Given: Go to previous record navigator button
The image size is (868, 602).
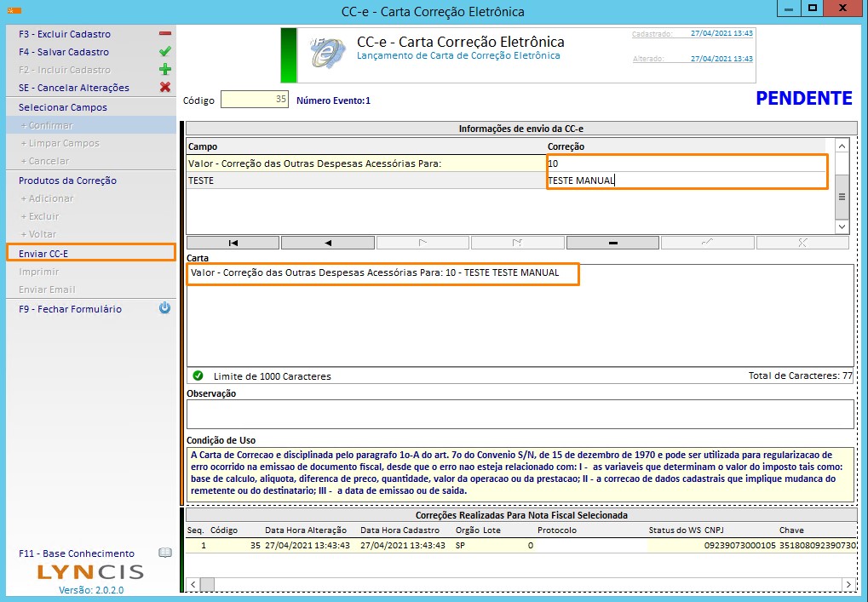Looking at the screenshot, I should 328,243.
